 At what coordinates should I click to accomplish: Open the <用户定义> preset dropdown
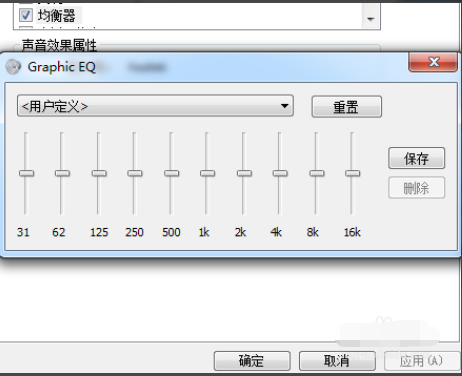pos(155,106)
